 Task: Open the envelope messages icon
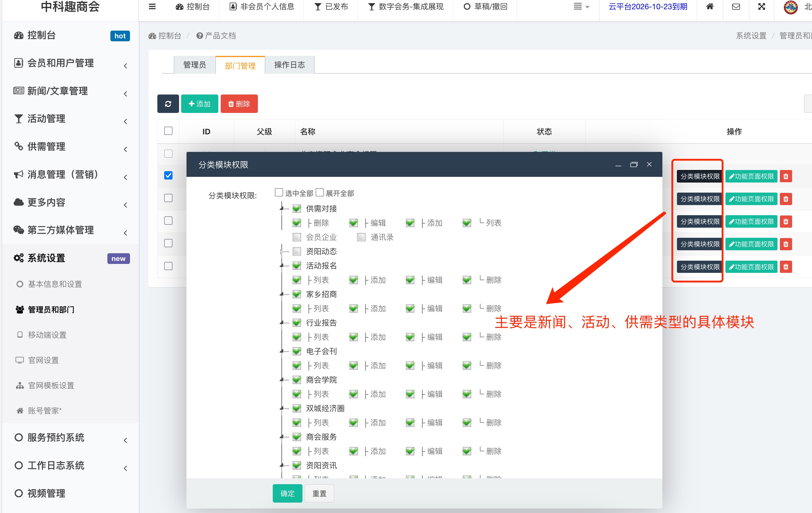(736, 7)
